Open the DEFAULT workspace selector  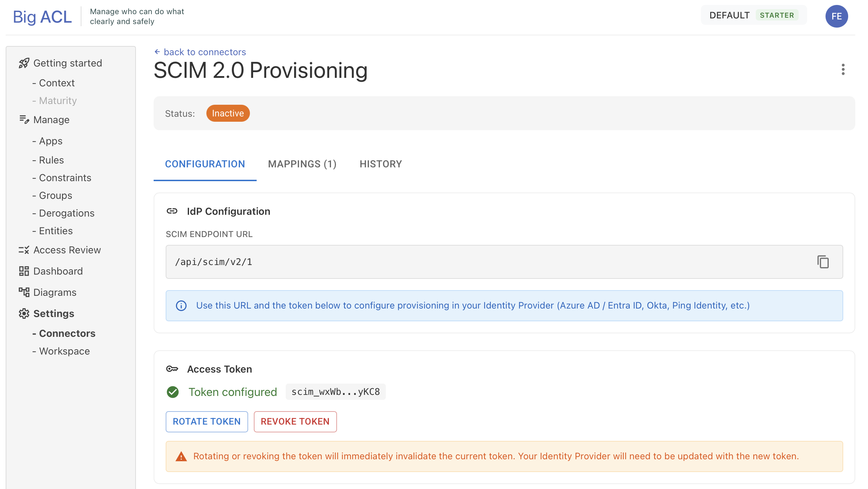[x=753, y=15]
